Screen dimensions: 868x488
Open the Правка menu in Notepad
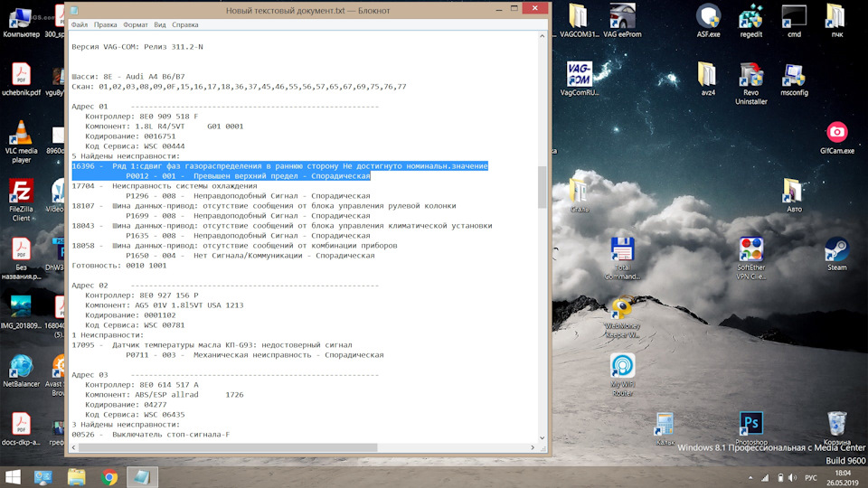(x=105, y=24)
